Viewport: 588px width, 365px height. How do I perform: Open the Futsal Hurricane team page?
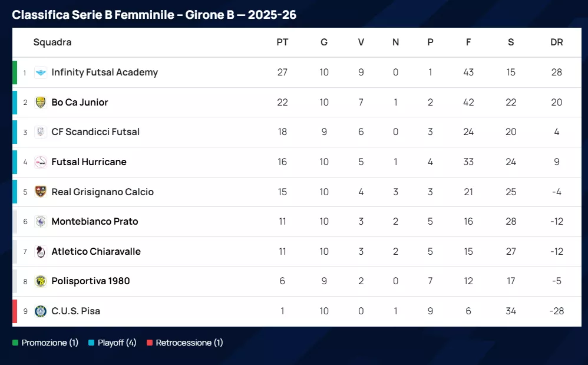tap(89, 162)
